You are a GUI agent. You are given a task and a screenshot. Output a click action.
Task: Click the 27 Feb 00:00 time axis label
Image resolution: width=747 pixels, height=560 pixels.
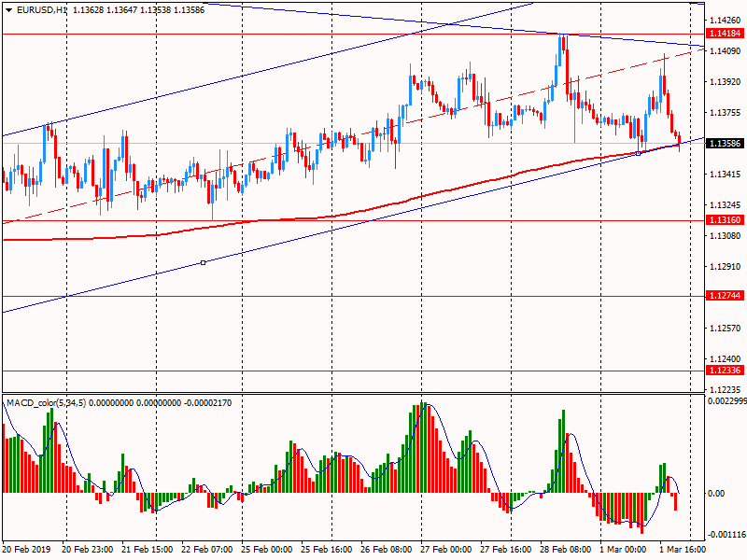click(446, 550)
